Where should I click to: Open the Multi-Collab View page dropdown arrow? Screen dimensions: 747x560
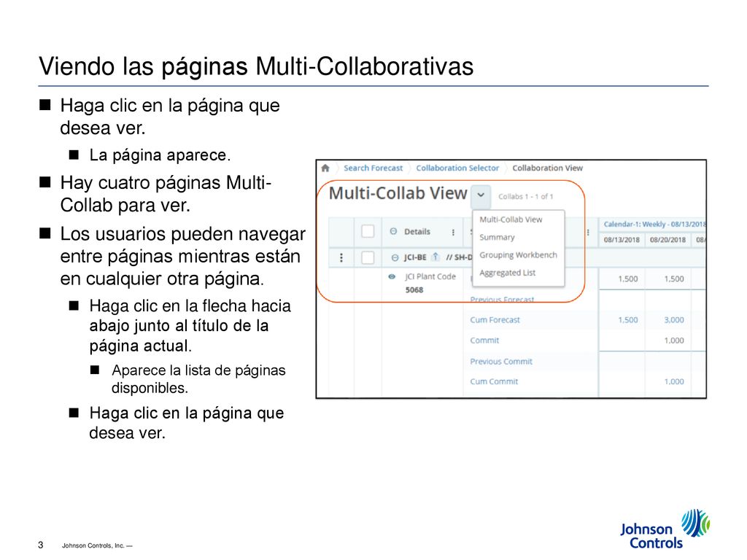(481, 195)
